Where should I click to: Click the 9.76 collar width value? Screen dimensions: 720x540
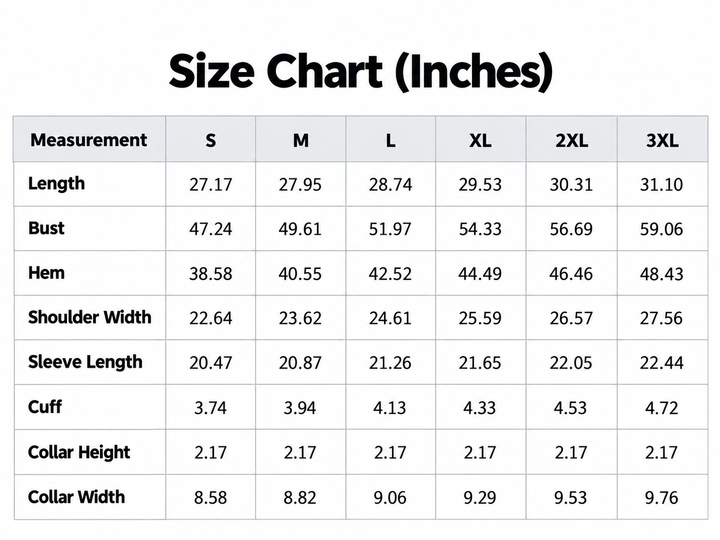tap(662, 497)
